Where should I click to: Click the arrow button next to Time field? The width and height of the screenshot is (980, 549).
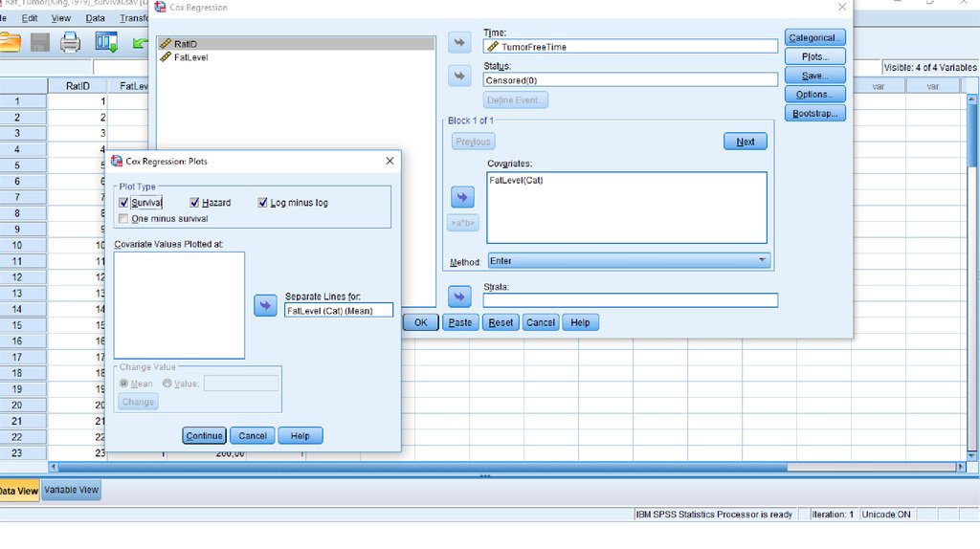(x=460, y=43)
